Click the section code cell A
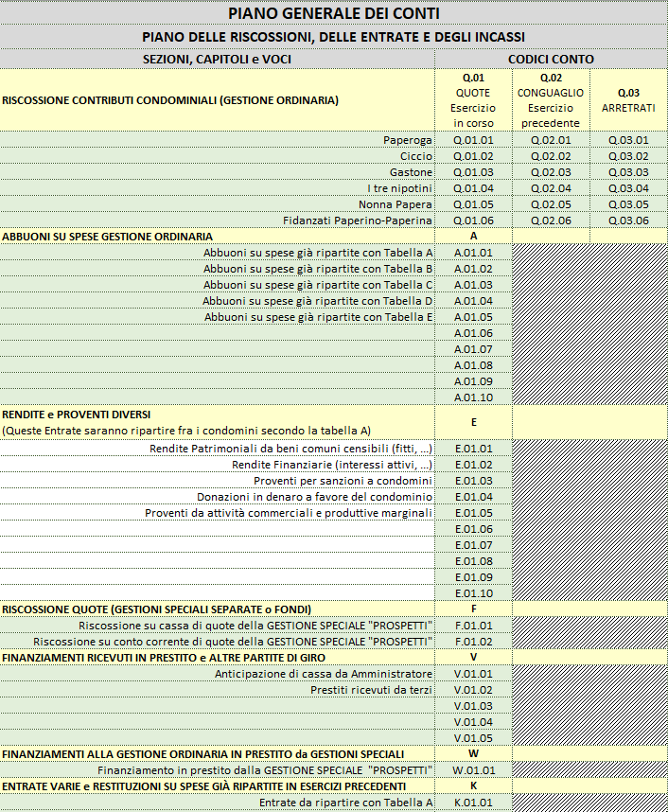Viewport: 668px width, 812px height. 473,237
